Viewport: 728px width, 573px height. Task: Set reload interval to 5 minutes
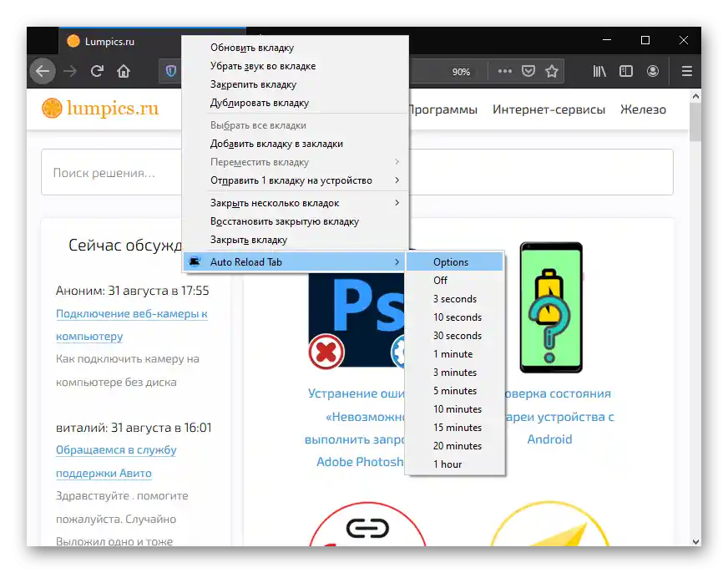(x=455, y=391)
